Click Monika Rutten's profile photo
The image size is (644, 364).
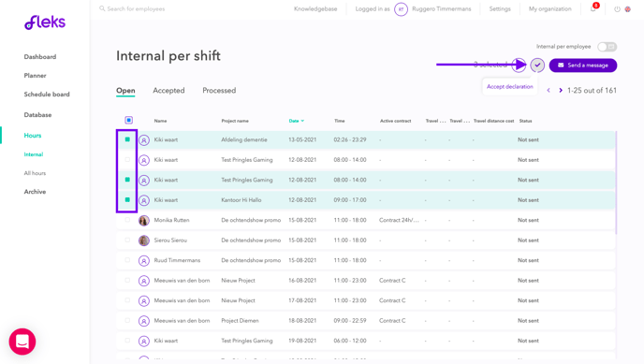pyautogui.click(x=144, y=221)
